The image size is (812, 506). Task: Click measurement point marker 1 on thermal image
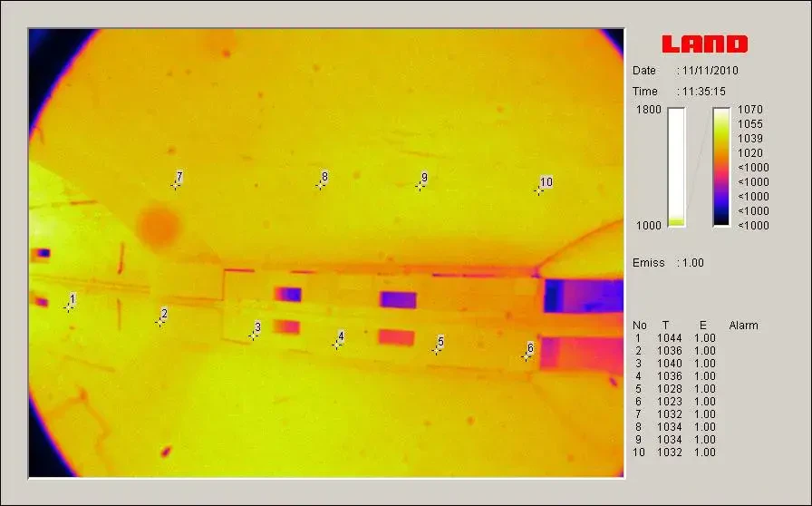click(x=68, y=307)
